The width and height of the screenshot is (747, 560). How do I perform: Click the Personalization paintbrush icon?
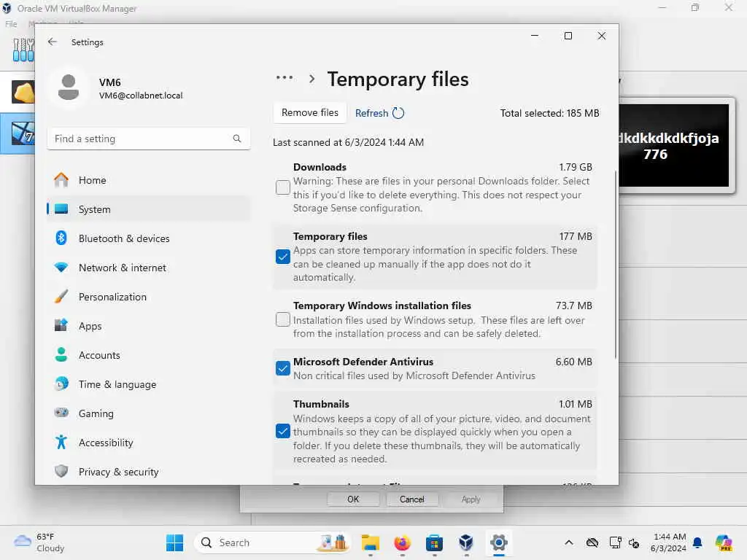pos(61,297)
